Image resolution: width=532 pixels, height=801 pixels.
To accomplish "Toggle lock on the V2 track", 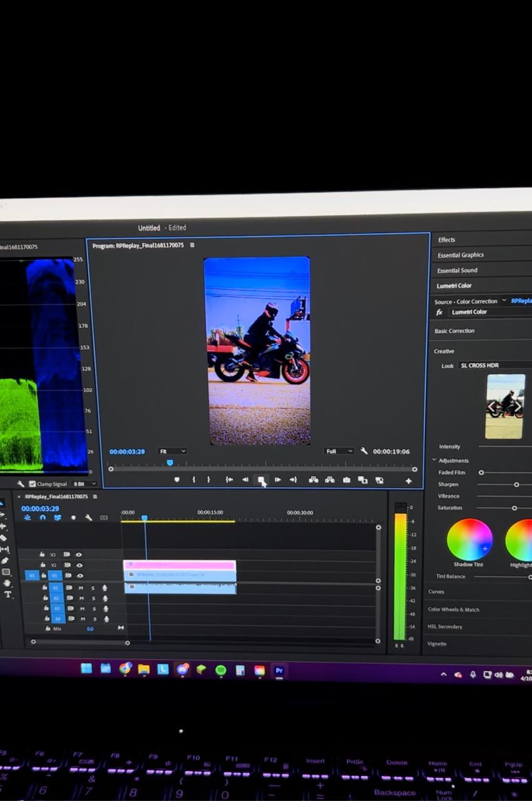I will pyautogui.click(x=43, y=565).
